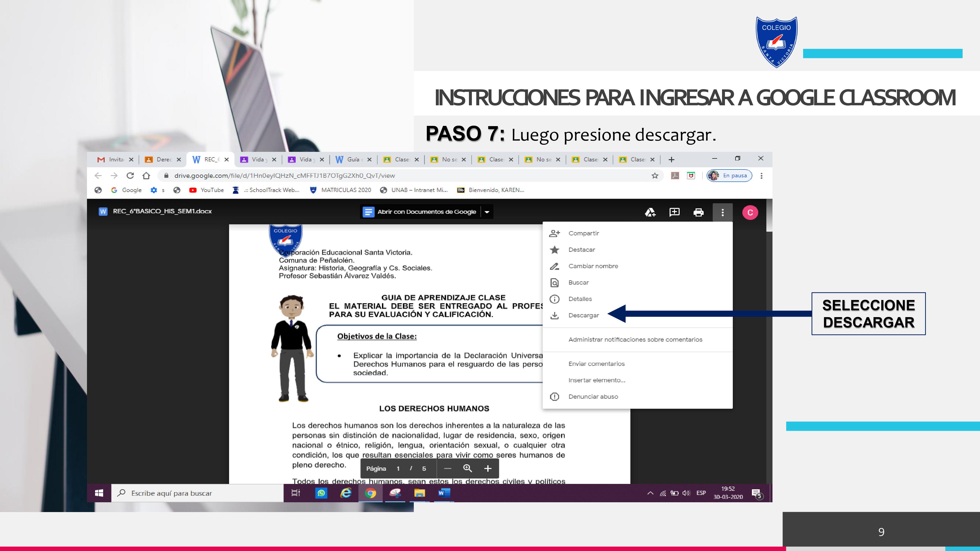Screen dimensions: 980x551
Task: Open the MATRICULAS 2020 bookmark
Action: pyautogui.click(x=341, y=190)
